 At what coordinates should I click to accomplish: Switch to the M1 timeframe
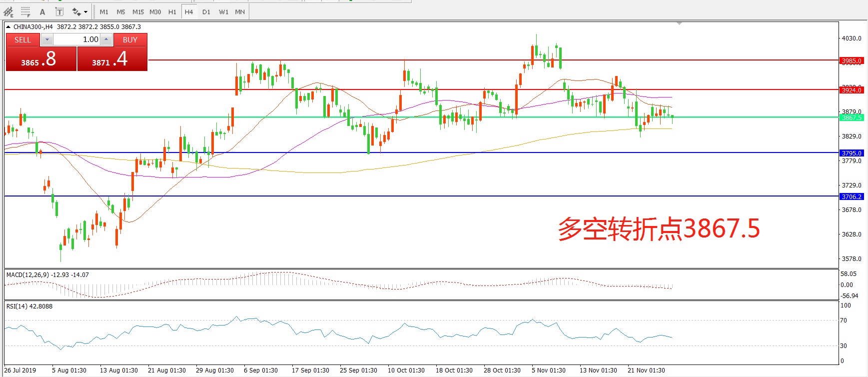coord(104,11)
